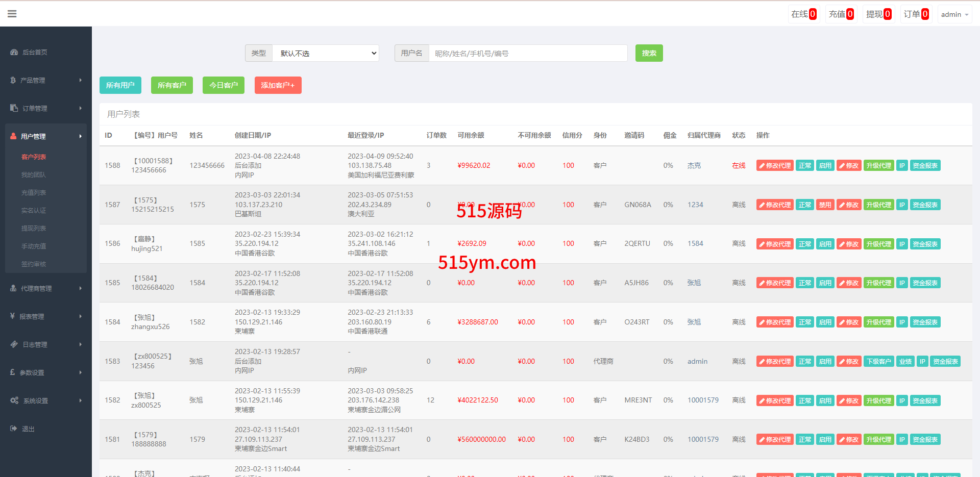
Task: Toggle the red 禁用 button for user 1587
Action: [825, 205]
